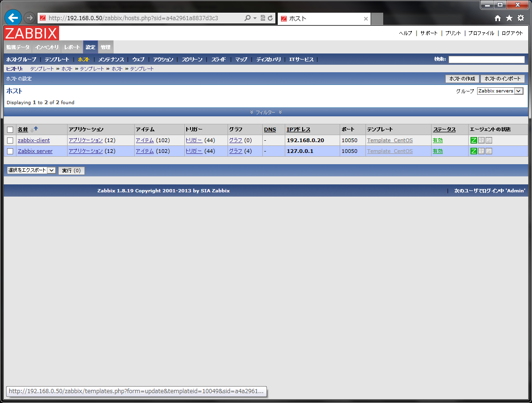Open address bar autocomplete dropdown arrow
Viewport: 532px width, 403px height.
[x=255, y=18]
